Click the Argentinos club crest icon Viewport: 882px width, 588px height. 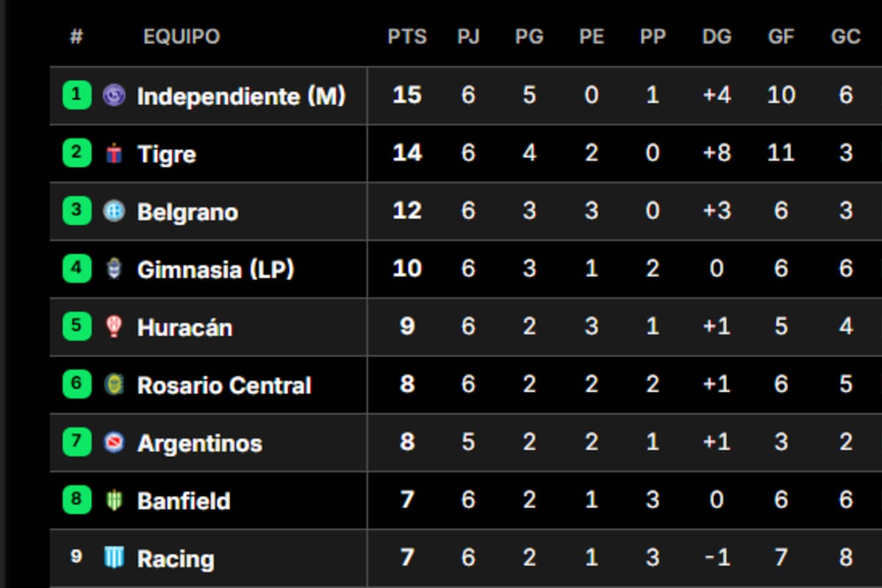114,442
